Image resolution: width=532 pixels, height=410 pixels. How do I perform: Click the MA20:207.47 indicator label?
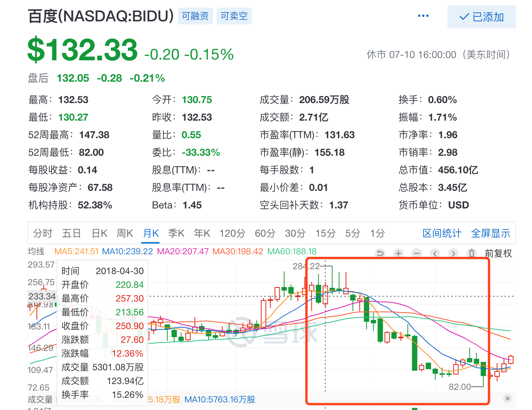183,252
